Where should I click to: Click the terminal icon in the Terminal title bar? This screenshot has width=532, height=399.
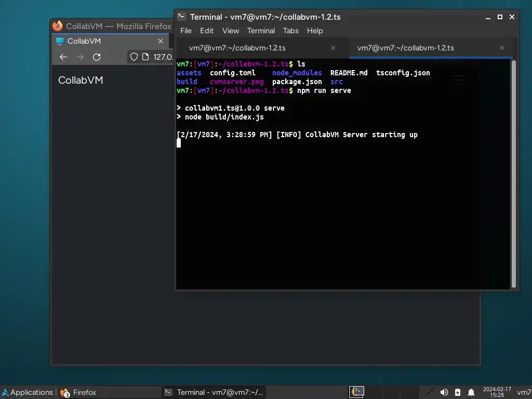coord(181,16)
